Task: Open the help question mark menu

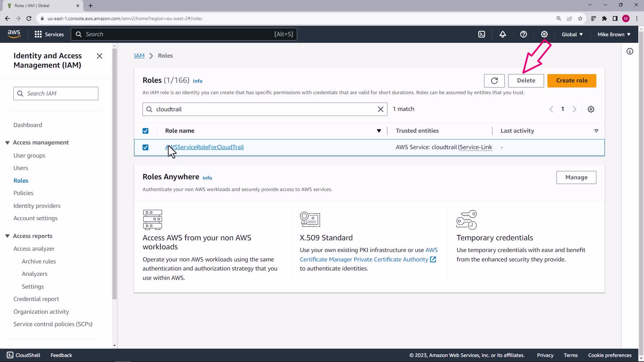Action: tap(523, 34)
